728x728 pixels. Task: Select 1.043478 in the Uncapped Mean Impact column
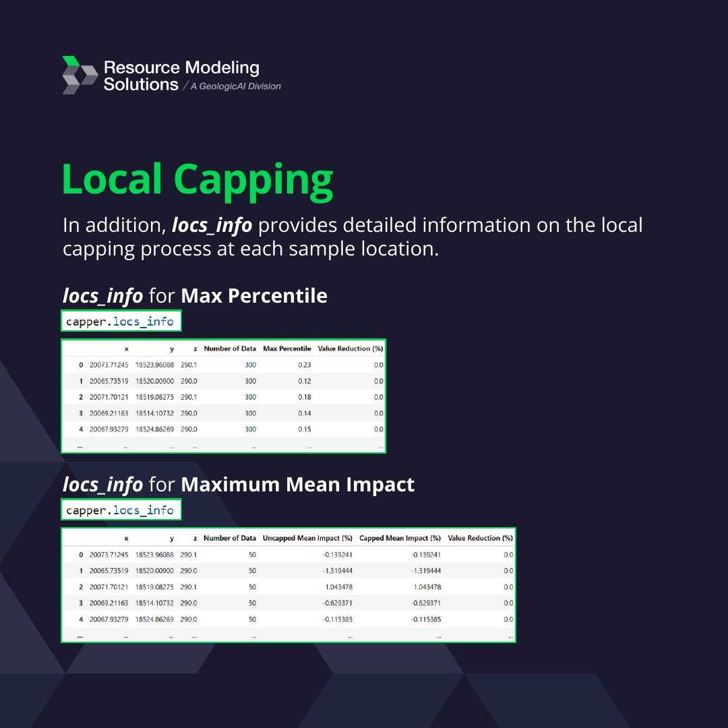coord(339,587)
